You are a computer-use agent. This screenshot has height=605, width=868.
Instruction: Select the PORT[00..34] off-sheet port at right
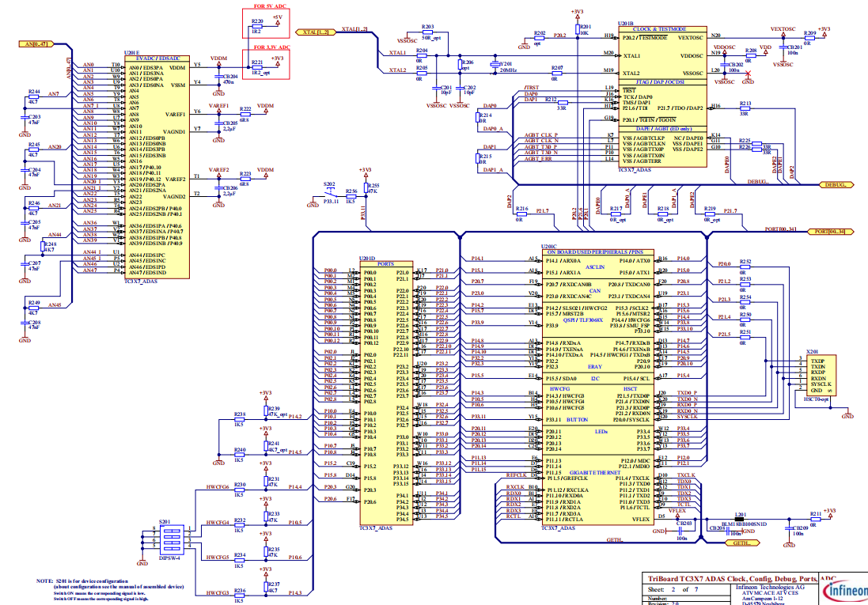(x=830, y=232)
